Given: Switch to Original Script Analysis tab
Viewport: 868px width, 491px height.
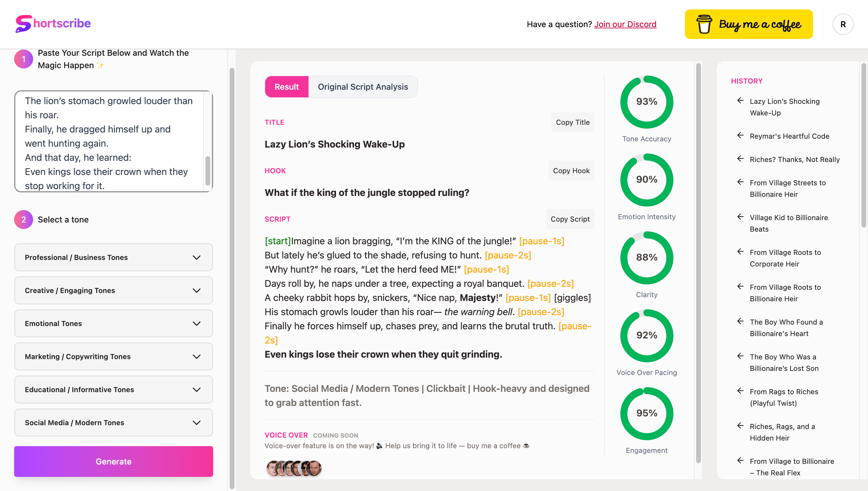Looking at the screenshot, I should click(x=363, y=87).
